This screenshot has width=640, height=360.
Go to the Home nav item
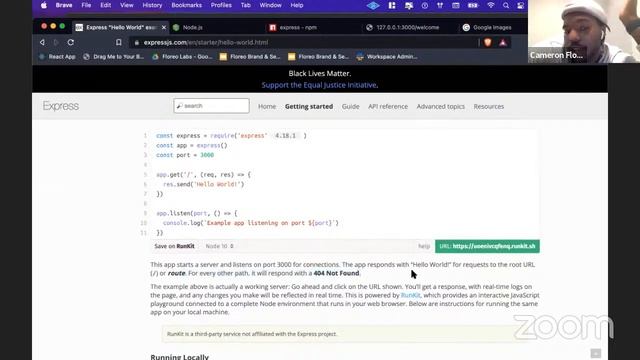(267, 107)
